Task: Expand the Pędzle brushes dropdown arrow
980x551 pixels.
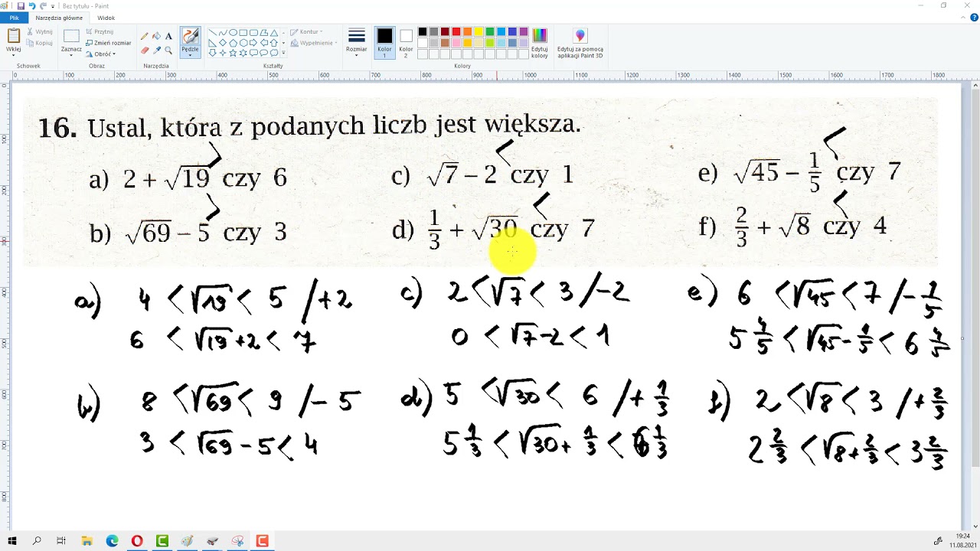Action: tap(190, 55)
